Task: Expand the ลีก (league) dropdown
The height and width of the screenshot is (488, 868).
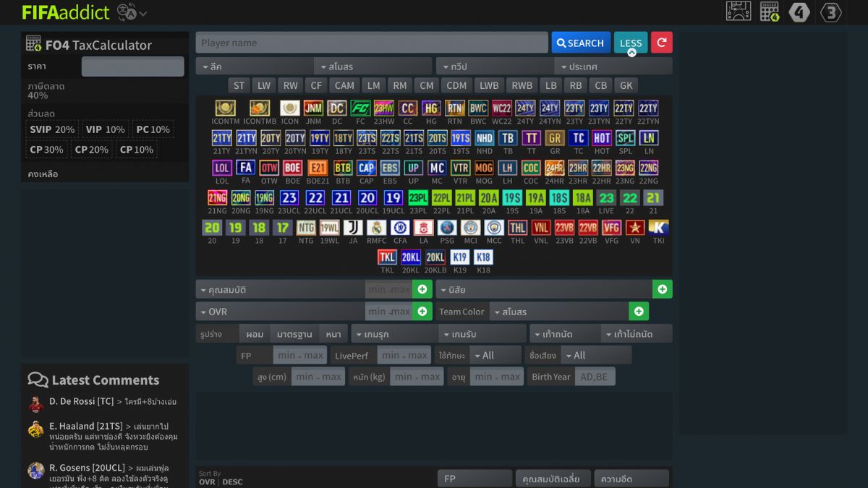Action: [x=255, y=67]
